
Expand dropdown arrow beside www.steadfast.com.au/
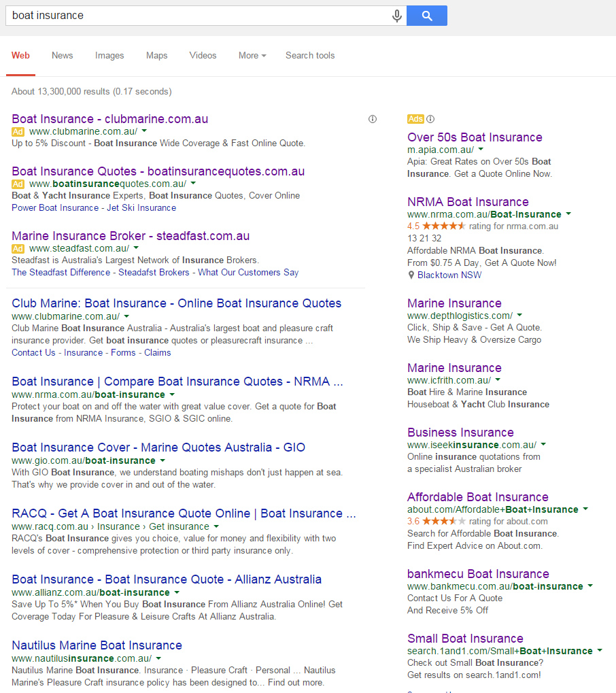point(136,248)
